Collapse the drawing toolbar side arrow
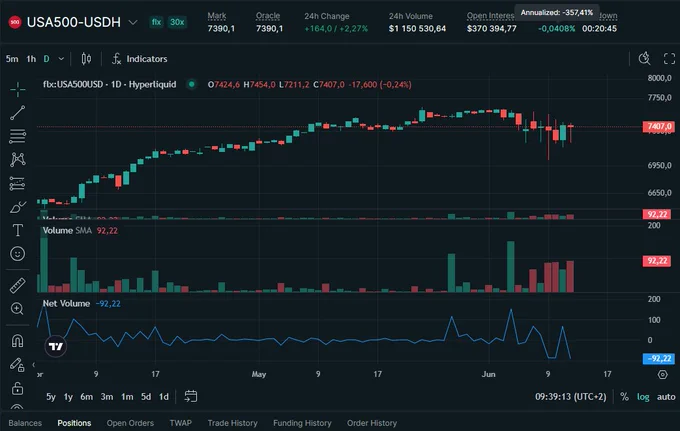The height and width of the screenshot is (431, 680). click(33, 365)
